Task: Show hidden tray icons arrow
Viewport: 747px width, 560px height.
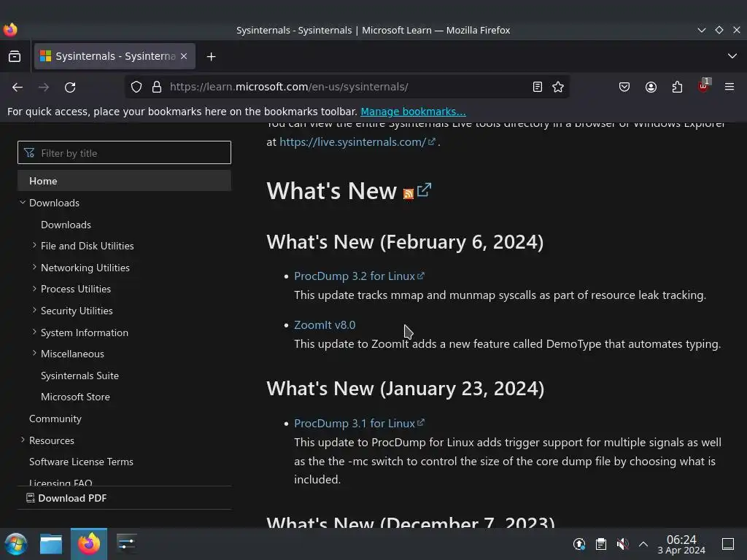Action: coord(643,544)
